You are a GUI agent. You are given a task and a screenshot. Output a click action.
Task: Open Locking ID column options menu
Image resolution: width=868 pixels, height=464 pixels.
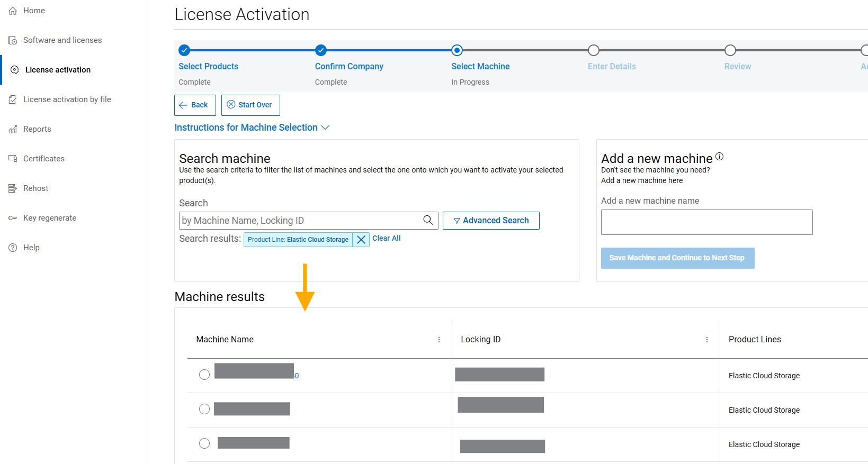coord(707,340)
